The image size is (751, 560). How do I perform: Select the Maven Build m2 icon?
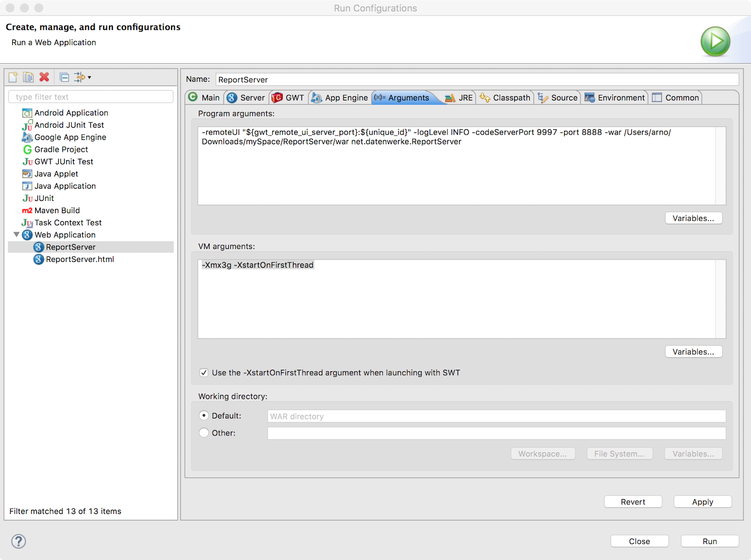click(27, 211)
